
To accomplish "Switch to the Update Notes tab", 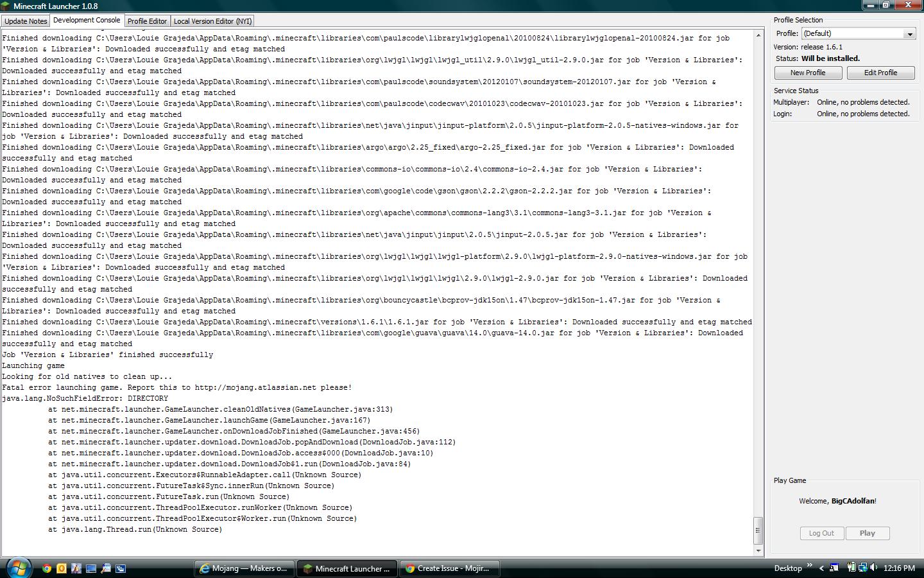I will coord(26,21).
